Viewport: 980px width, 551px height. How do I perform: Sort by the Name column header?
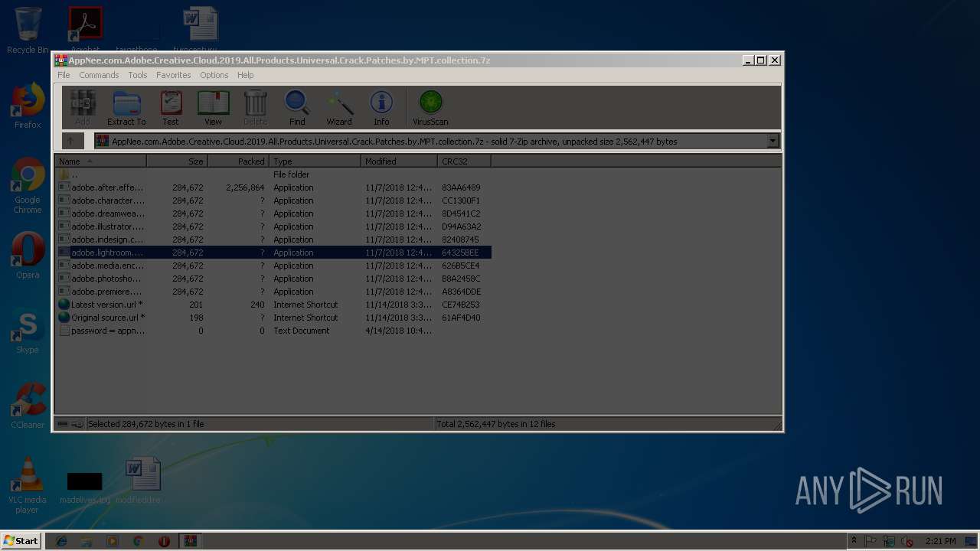tap(100, 161)
